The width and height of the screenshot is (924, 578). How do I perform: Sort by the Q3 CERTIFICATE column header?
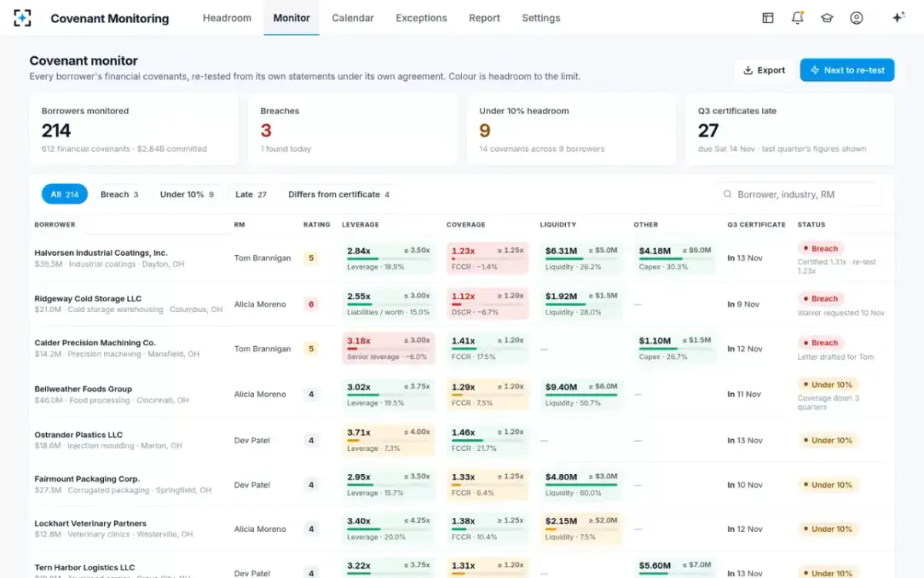[757, 225]
